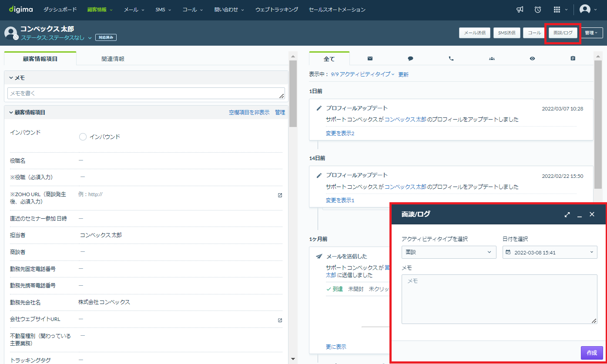Click the SMS送信 button
607x364 pixels.
click(507, 33)
